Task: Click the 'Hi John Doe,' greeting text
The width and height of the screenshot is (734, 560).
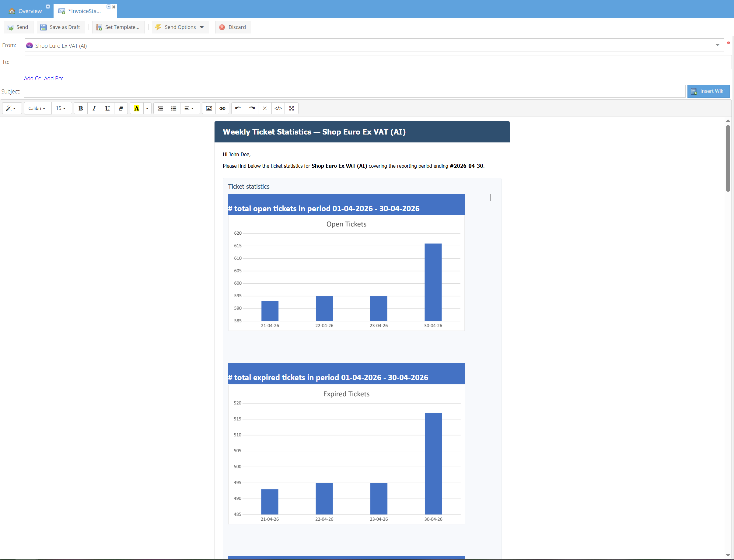Action: tap(237, 154)
